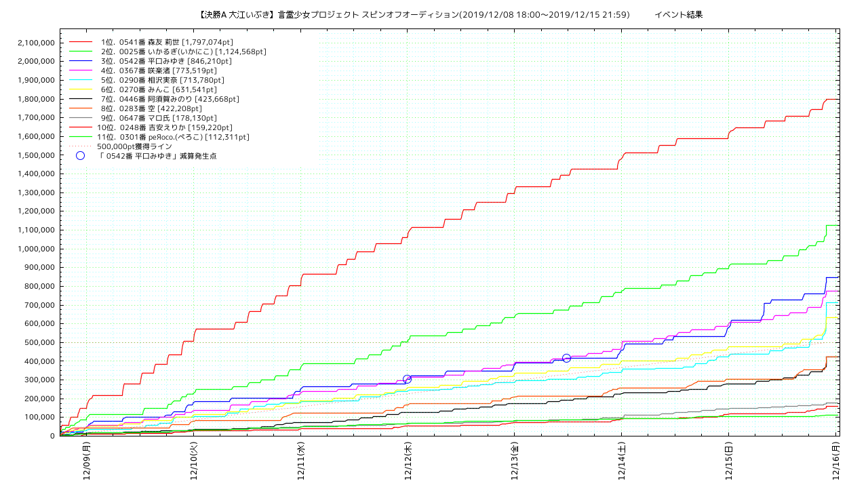This screenshot has height=488, width=868.
Task: Select legend entry '1位. 0541番 森友 莉世'
Action: 167,42
